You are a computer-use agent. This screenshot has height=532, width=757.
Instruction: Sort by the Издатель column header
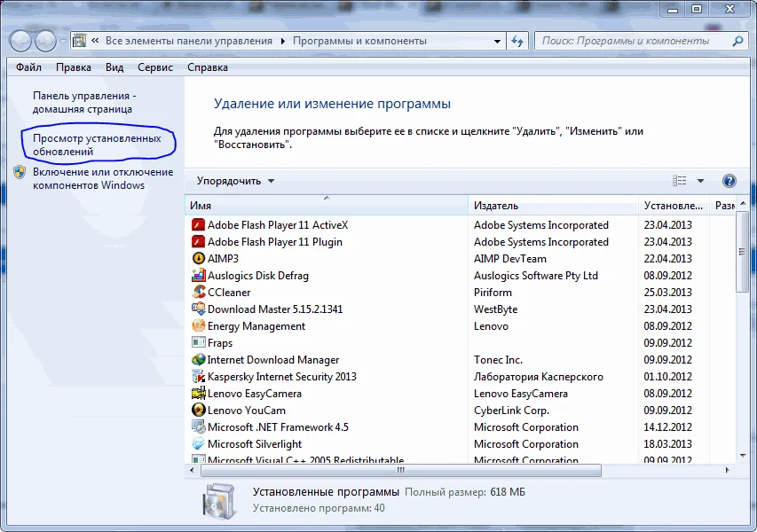(x=553, y=206)
